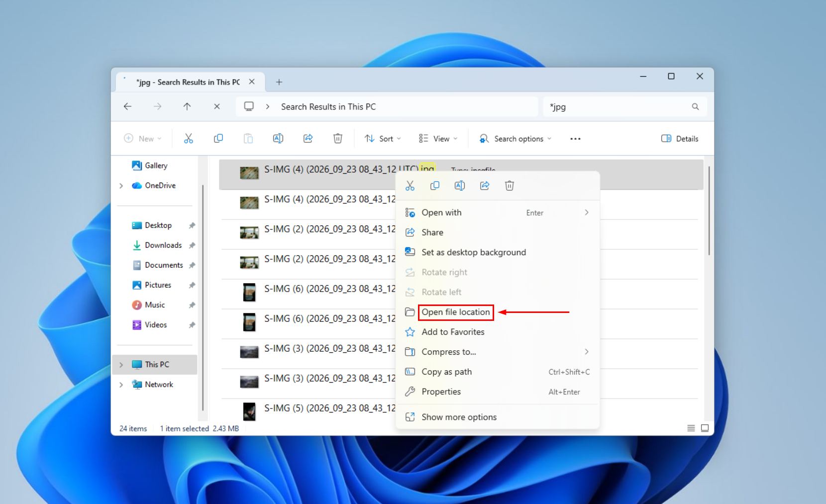Open the Search options dropdown
The image size is (826, 504).
pos(515,139)
